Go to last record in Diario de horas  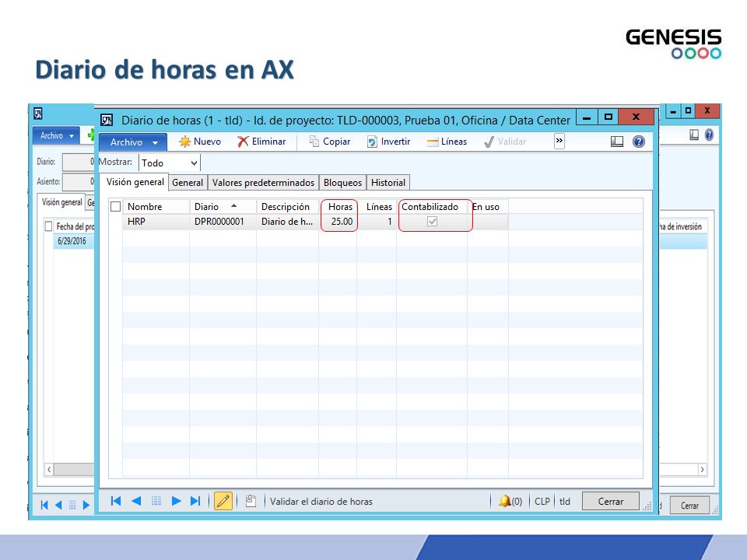pyautogui.click(x=195, y=501)
